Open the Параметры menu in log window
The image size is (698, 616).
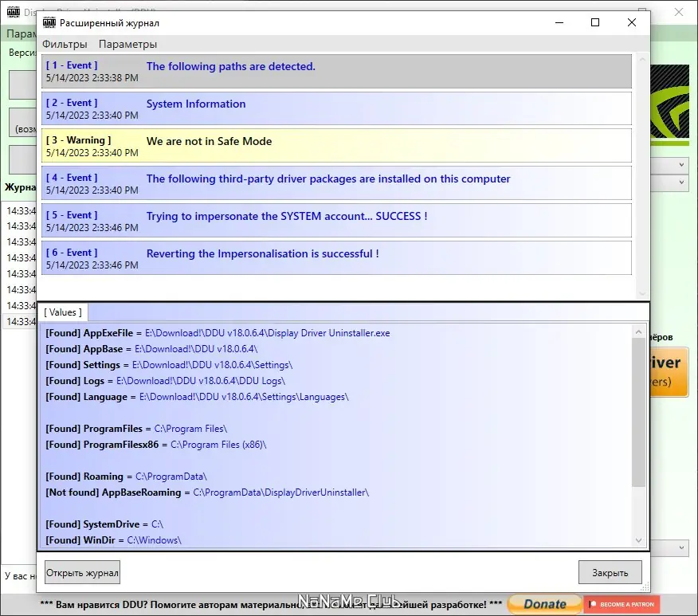127,44
